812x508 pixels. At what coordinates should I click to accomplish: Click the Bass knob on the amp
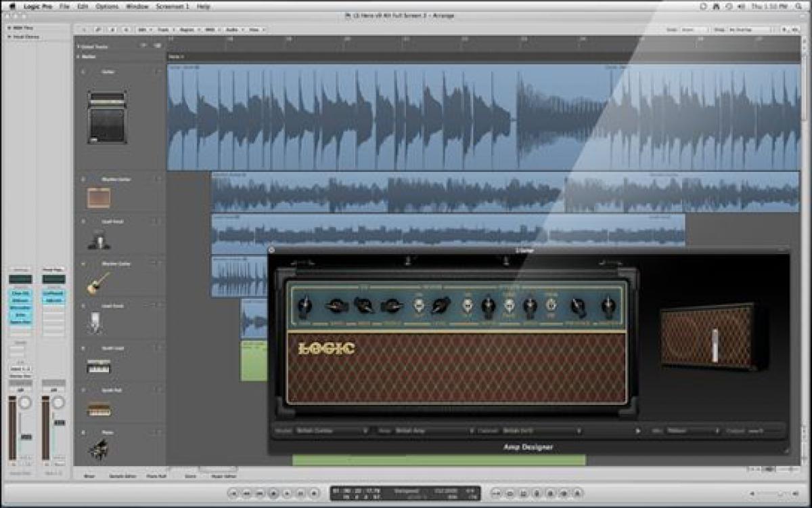tap(336, 306)
